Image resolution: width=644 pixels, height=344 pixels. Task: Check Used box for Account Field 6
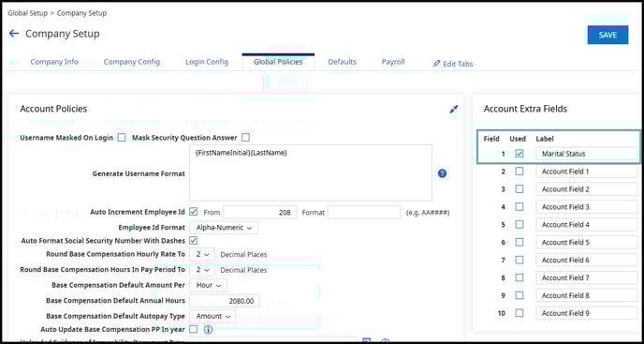[x=520, y=260]
